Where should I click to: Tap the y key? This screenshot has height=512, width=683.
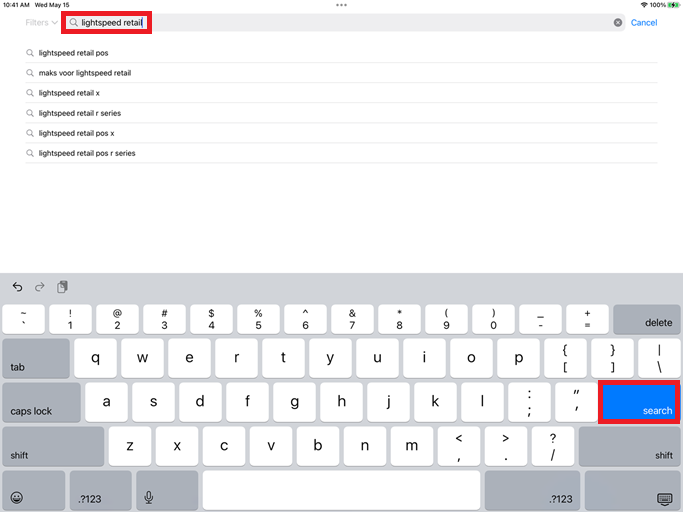[330, 358]
